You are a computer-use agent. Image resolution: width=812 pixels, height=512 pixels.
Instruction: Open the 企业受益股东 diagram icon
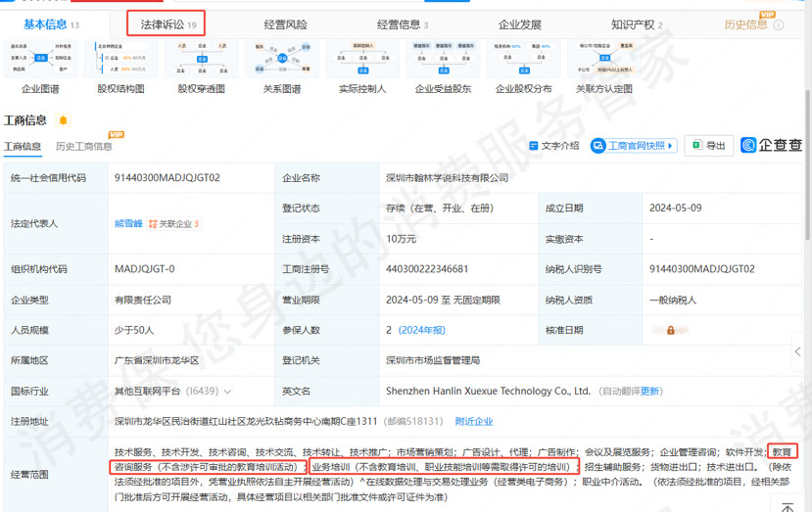(444, 59)
